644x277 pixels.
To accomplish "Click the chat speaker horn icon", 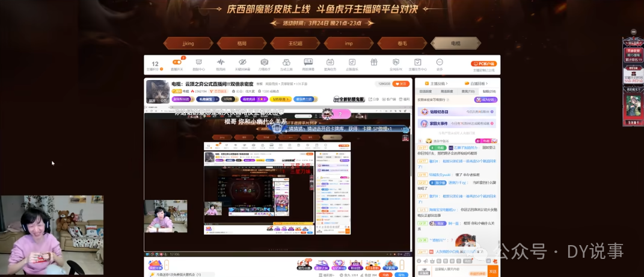I will tap(425, 261).
